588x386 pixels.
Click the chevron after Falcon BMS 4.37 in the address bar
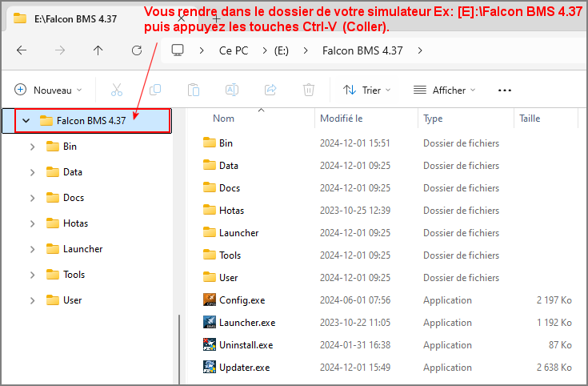coord(420,50)
